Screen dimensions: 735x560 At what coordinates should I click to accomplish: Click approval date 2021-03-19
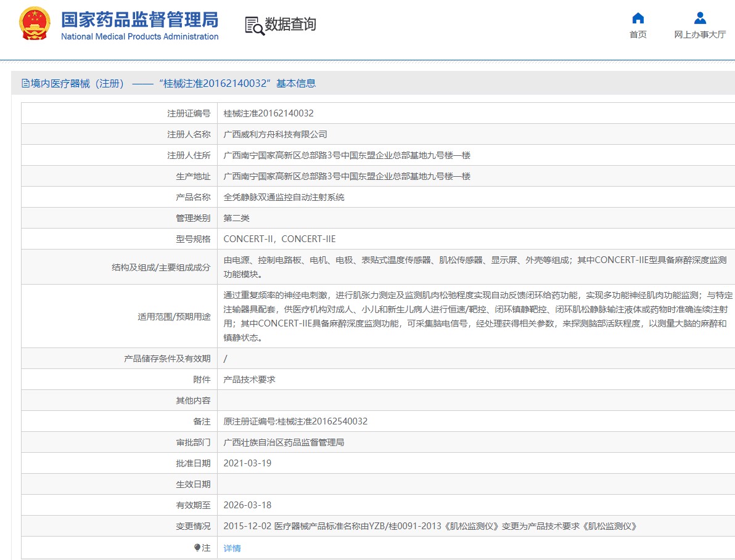(247, 463)
